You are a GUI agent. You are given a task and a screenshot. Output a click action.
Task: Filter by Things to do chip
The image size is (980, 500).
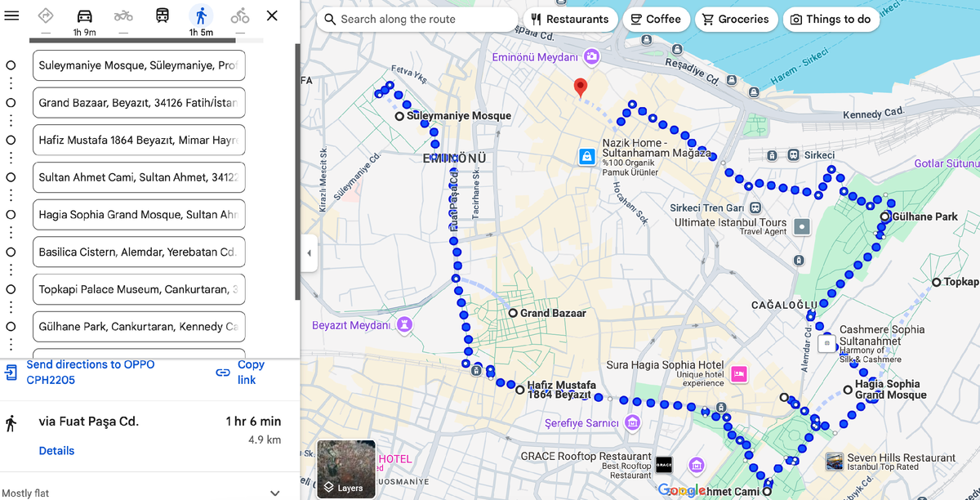831,19
